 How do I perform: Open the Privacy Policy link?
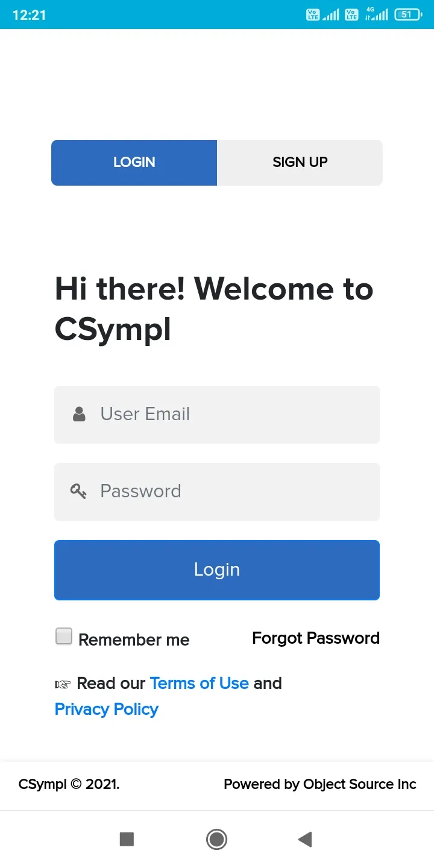(x=107, y=709)
